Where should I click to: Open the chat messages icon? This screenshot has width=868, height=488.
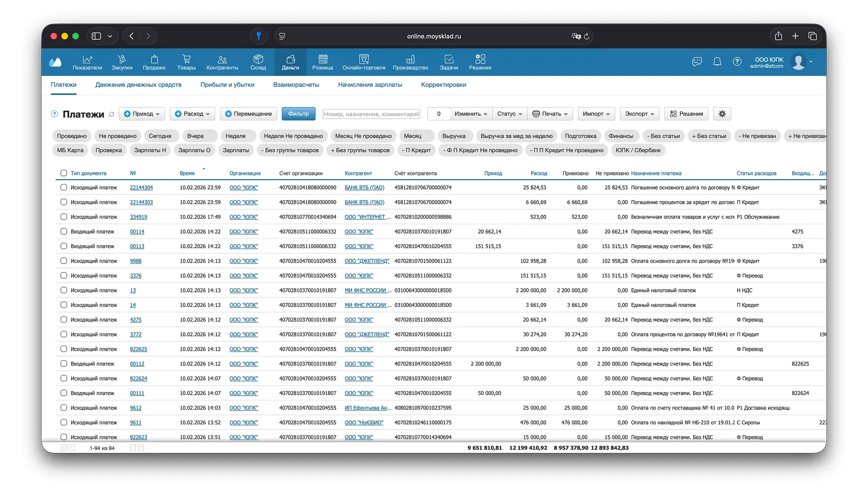tap(697, 61)
